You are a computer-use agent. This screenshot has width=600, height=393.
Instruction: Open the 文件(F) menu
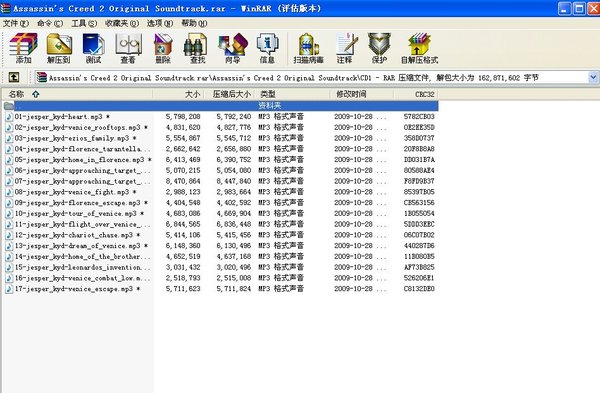click(x=16, y=23)
